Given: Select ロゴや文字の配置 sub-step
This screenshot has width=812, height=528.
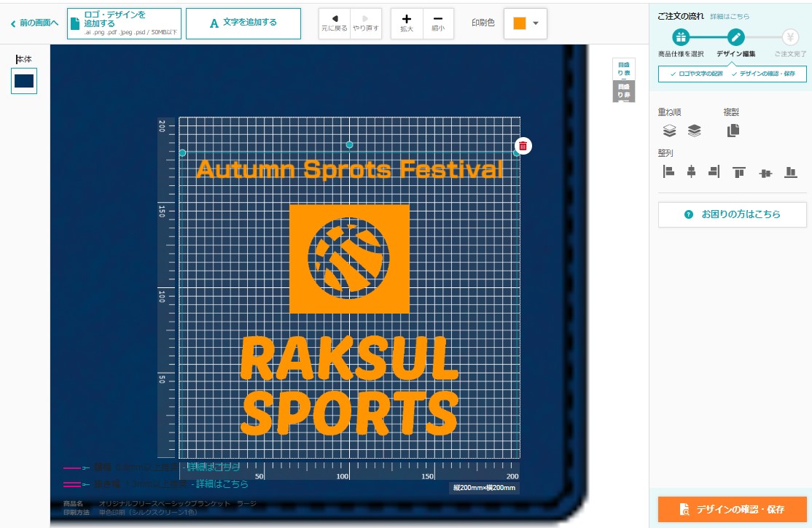Looking at the screenshot, I should [697, 74].
